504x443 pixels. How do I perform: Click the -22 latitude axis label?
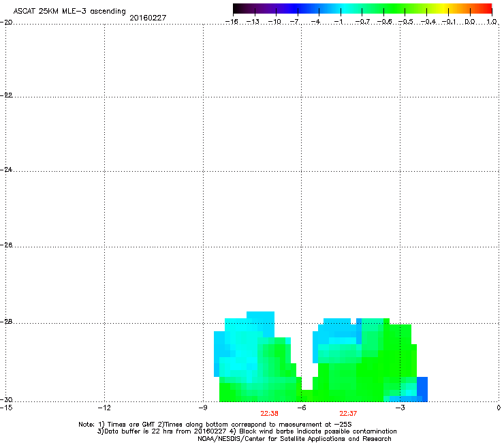tap(6, 95)
